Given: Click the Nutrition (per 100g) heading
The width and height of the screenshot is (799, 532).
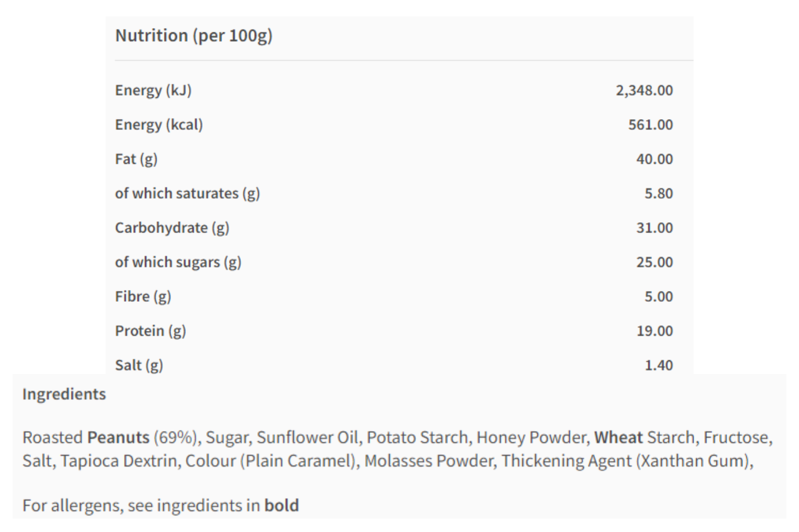Looking at the screenshot, I should [194, 36].
